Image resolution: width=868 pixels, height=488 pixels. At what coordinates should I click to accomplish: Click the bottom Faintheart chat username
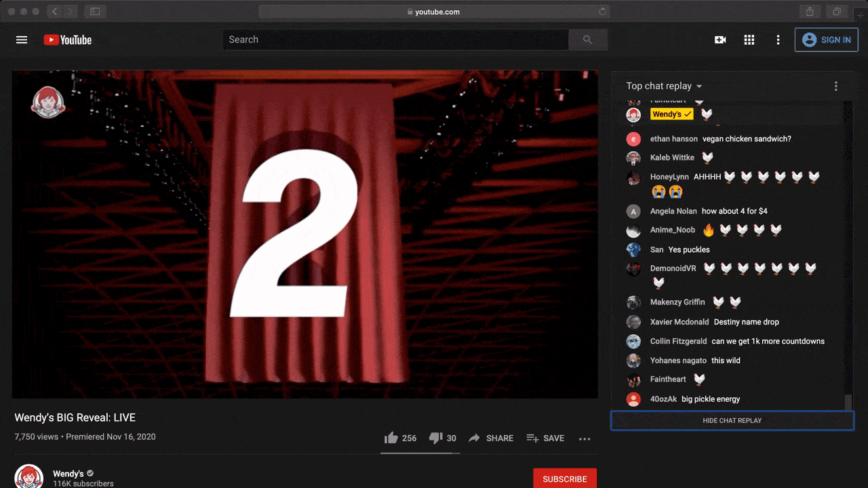click(668, 380)
